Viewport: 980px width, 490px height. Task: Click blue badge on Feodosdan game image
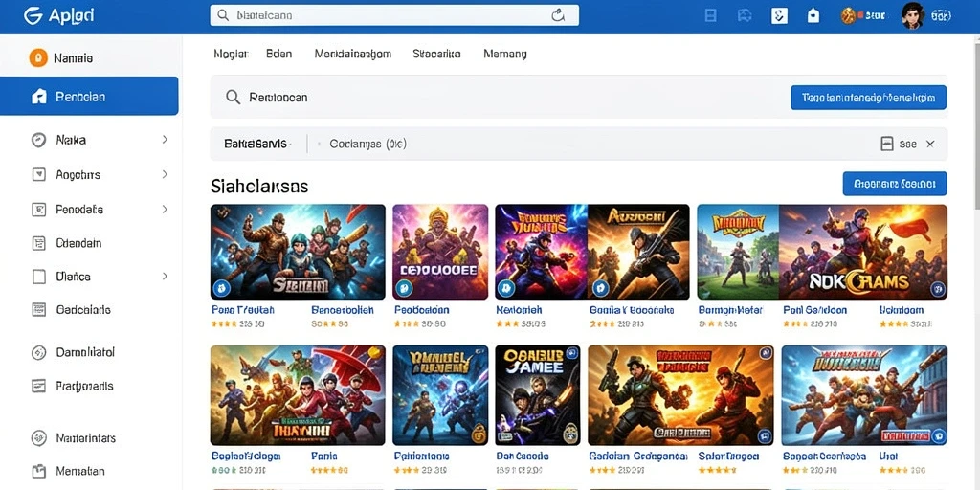[404, 288]
